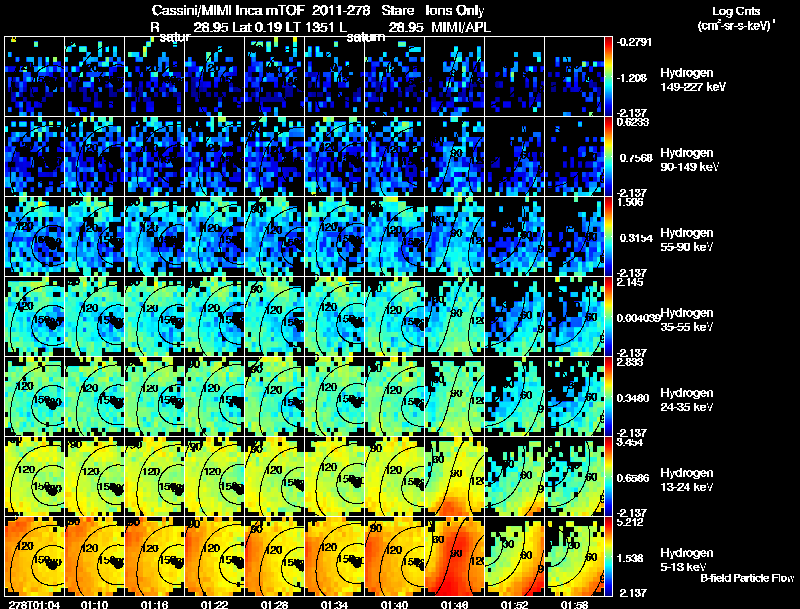
Task: Click the '01:46' time label
Action: (455, 604)
